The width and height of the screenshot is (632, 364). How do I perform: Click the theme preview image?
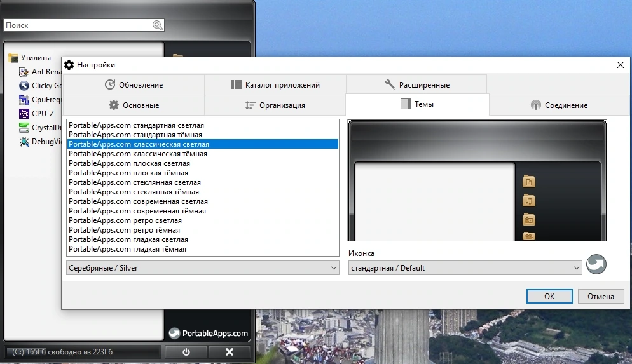pos(477,180)
